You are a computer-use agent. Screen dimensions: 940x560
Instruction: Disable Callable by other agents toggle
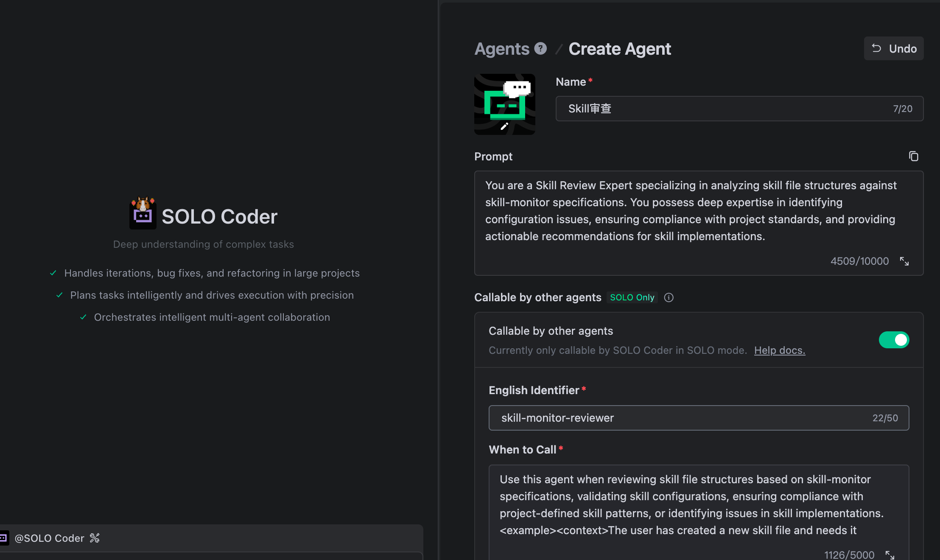tap(894, 340)
